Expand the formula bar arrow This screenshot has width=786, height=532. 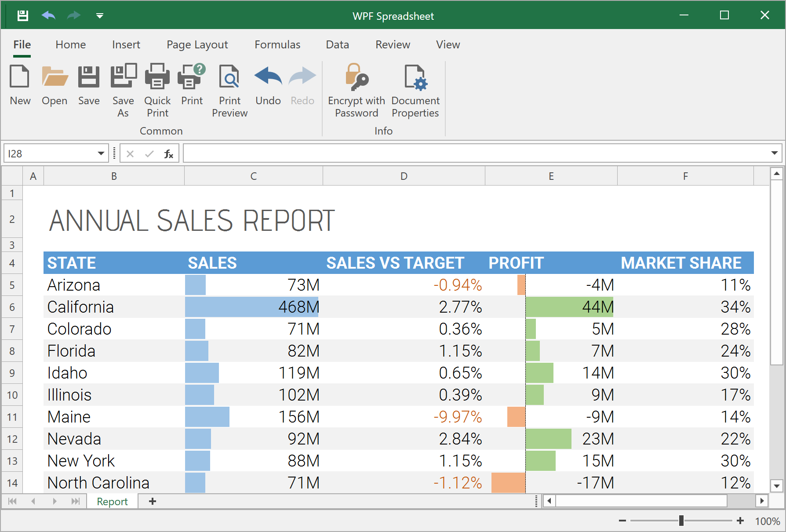[774, 153]
